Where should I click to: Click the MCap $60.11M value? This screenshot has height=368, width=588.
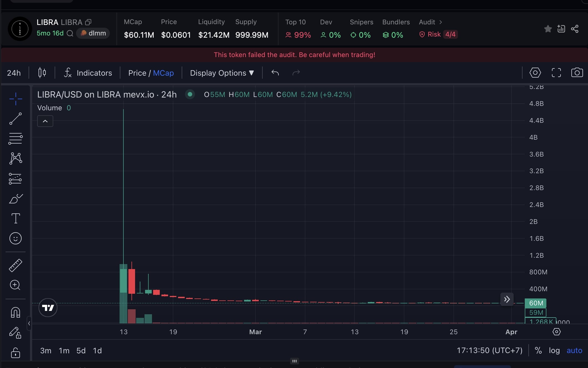(139, 35)
